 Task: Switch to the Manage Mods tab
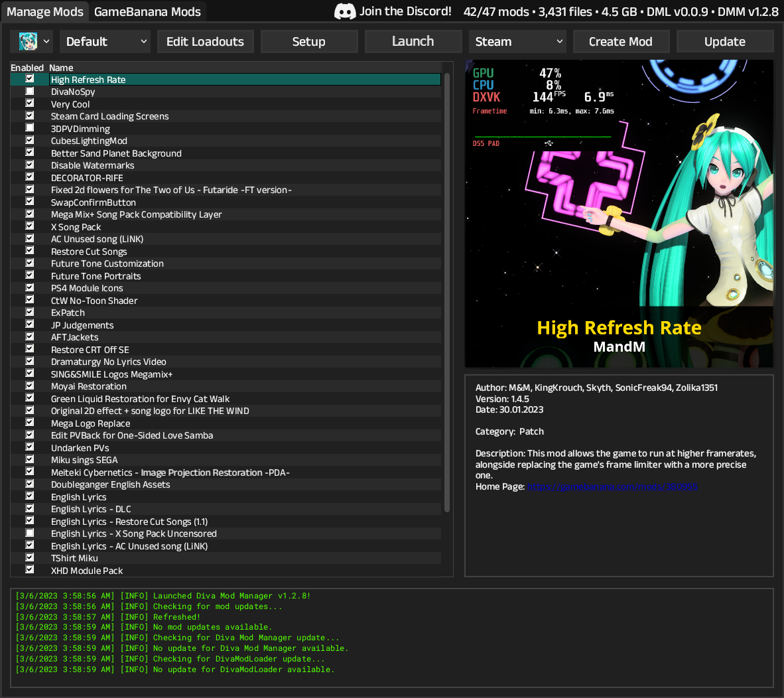coord(44,11)
